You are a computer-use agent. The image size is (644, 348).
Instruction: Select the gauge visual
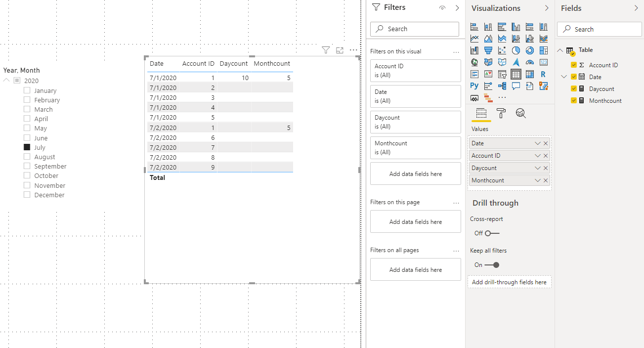tap(530, 62)
